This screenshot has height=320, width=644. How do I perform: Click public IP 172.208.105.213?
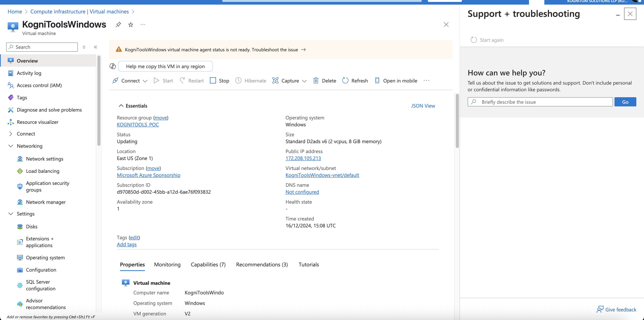[303, 158]
